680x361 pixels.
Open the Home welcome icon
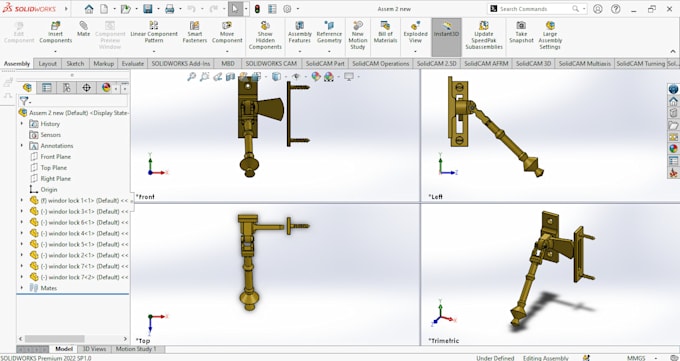[89, 9]
